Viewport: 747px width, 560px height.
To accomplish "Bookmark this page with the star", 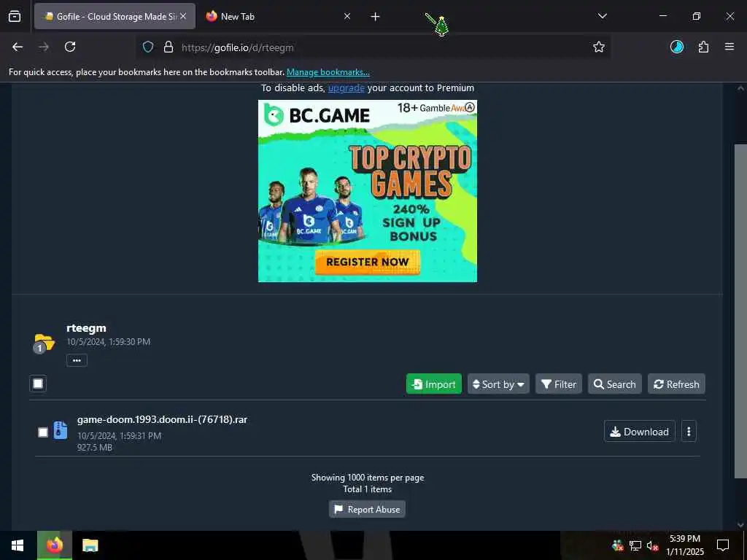I will click(x=599, y=47).
